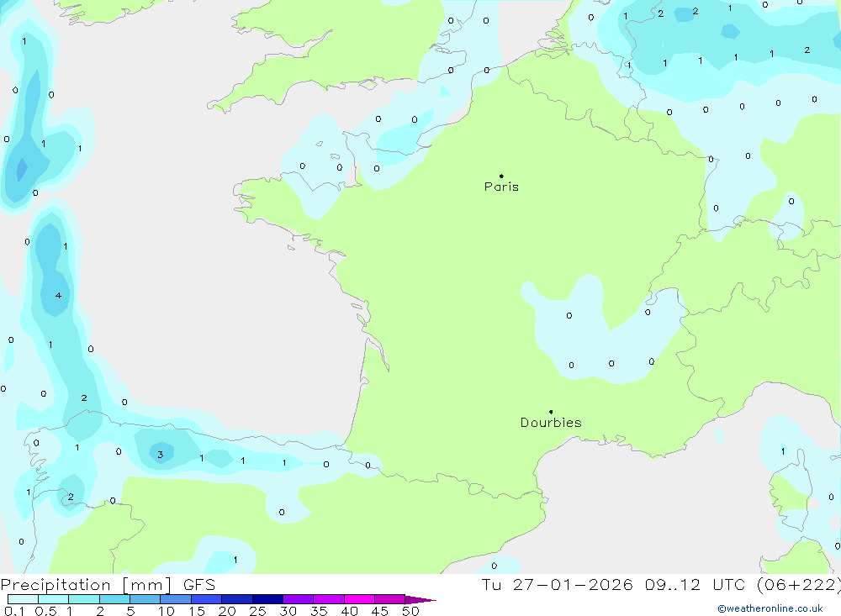Click the 'Precipitation [mm]' title text

coord(86,585)
